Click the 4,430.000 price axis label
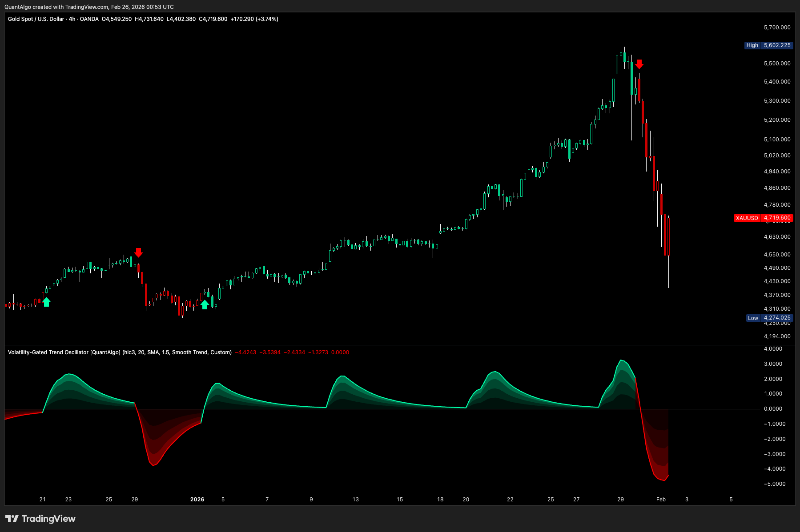 777,281
